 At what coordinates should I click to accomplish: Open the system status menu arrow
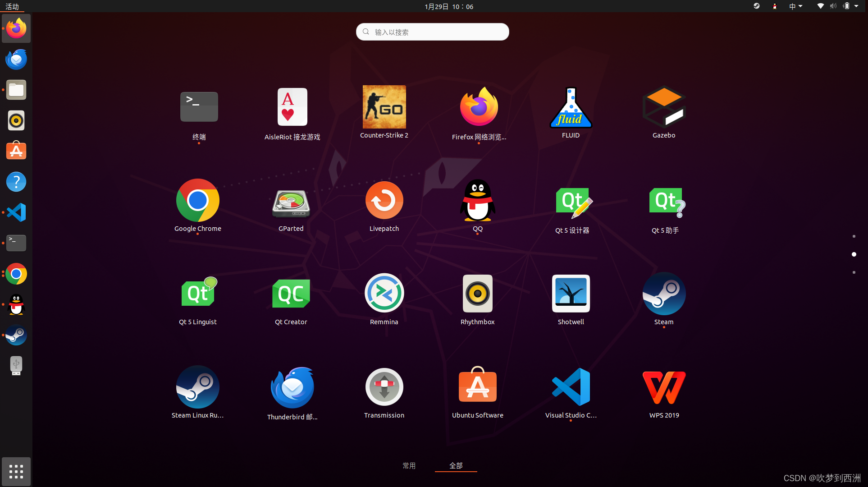pyautogui.click(x=856, y=6)
